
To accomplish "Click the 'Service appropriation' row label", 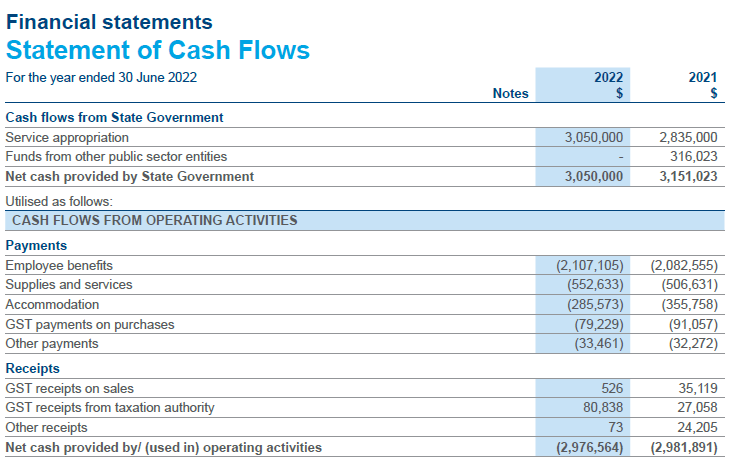I will tap(67, 137).
